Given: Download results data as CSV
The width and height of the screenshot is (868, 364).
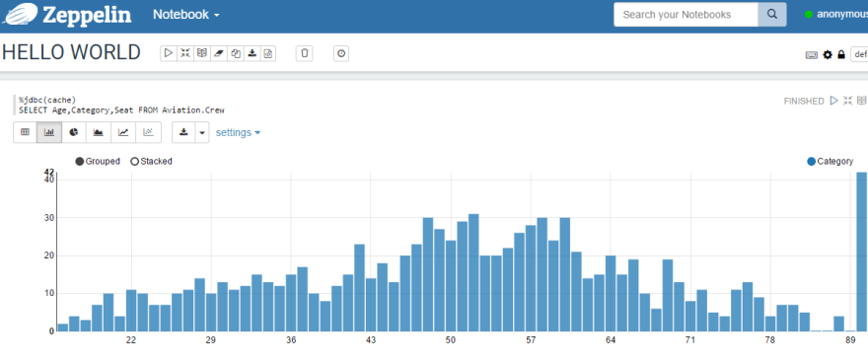Looking at the screenshot, I should tap(183, 132).
